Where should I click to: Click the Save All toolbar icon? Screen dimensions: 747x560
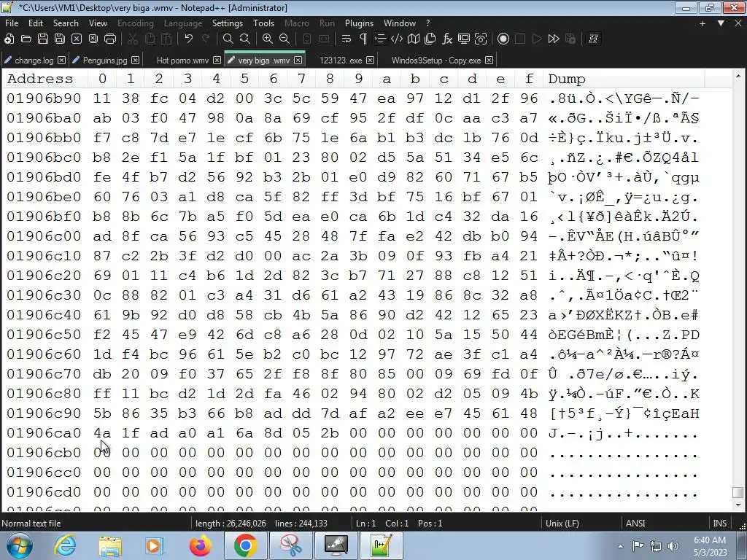(60, 39)
